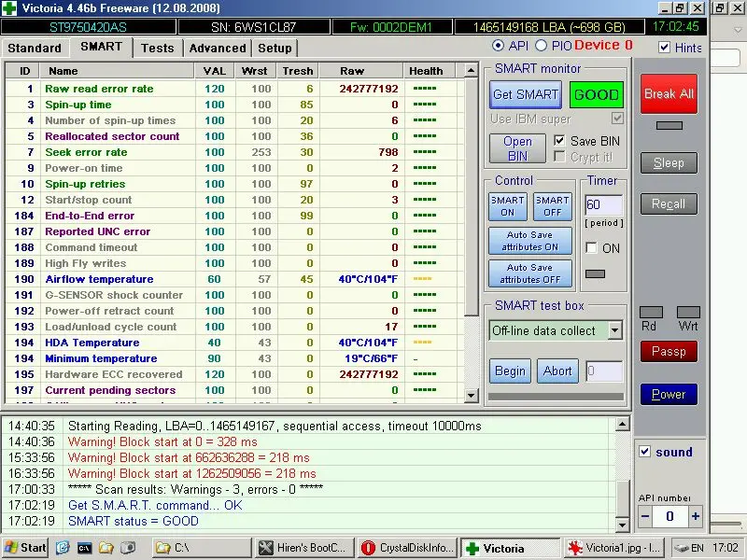Click Auto Save attributes OFF button
This screenshot has height=560, width=747.
click(x=529, y=273)
